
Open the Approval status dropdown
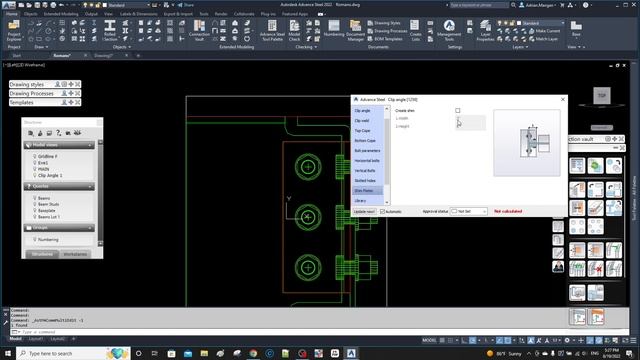point(469,211)
